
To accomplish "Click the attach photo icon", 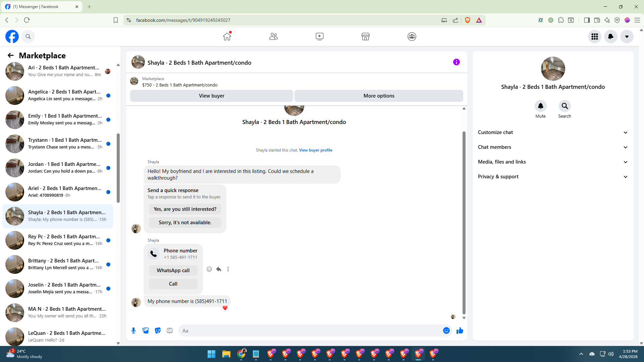I will [146, 330].
